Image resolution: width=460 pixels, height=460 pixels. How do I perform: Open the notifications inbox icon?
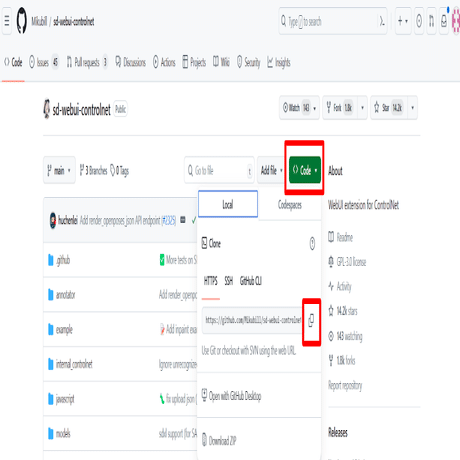point(444,21)
